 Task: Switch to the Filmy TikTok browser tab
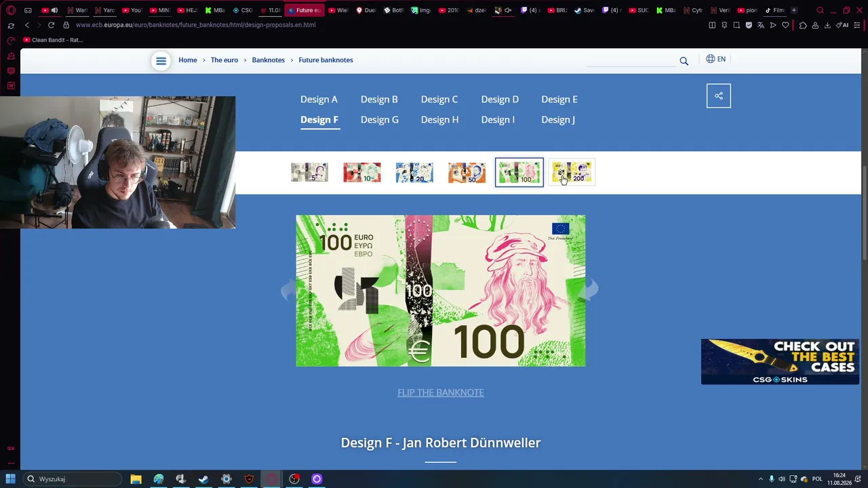(774, 10)
